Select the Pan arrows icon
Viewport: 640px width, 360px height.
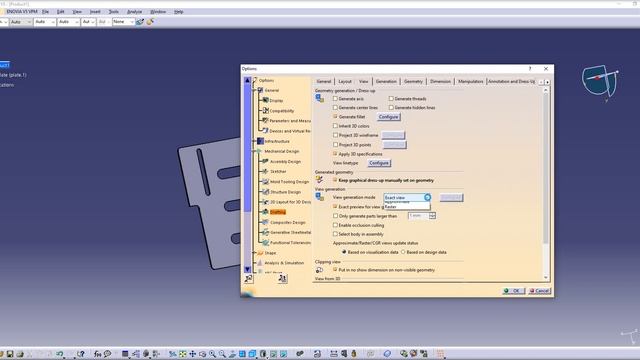tap(192, 354)
